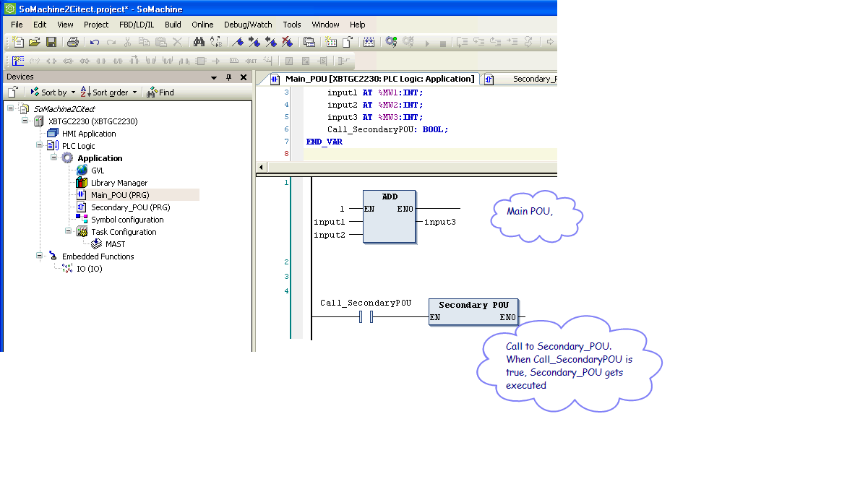Open the Window menu
The height and width of the screenshot is (492, 868).
tap(326, 25)
